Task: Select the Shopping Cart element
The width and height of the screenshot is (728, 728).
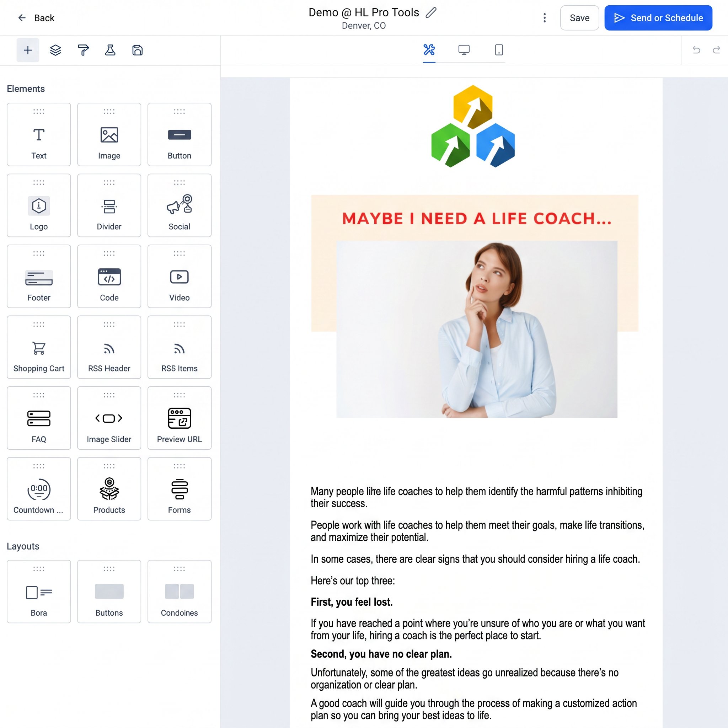Action: (39, 347)
